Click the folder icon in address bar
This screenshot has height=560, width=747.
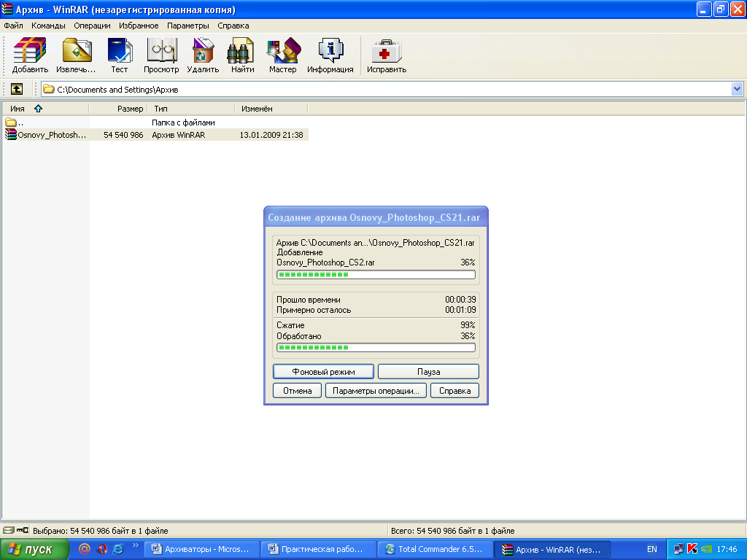pos(49,89)
